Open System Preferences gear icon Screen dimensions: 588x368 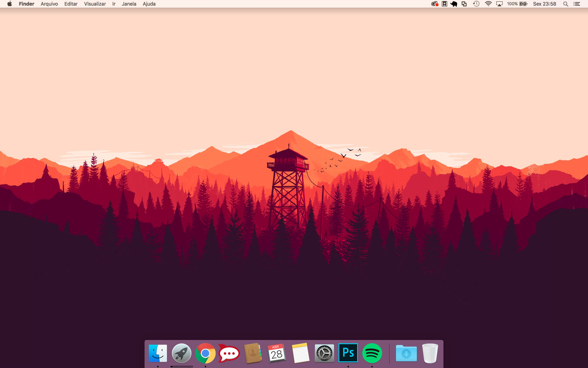[x=324, y=353]
